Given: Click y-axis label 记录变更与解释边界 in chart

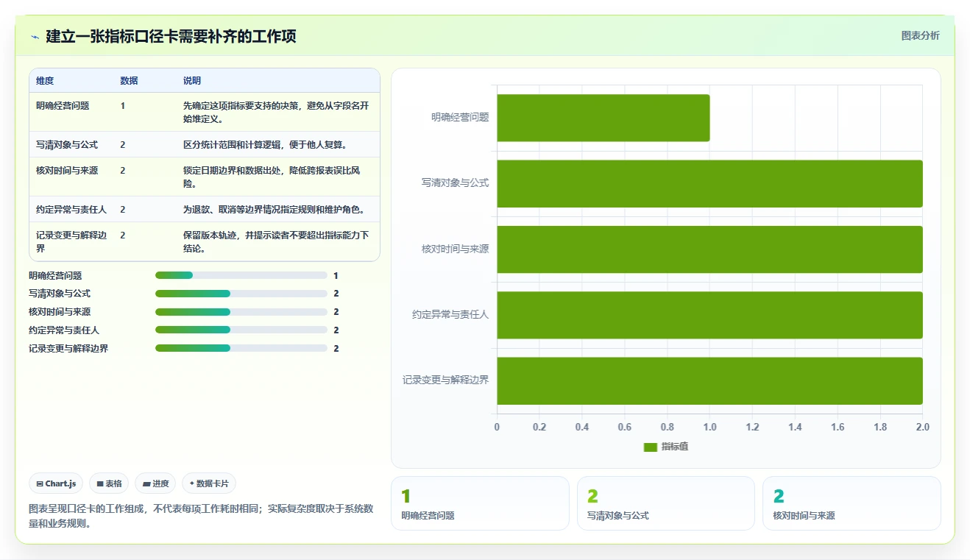Looking at the screenshot, I should coord(445,380).
